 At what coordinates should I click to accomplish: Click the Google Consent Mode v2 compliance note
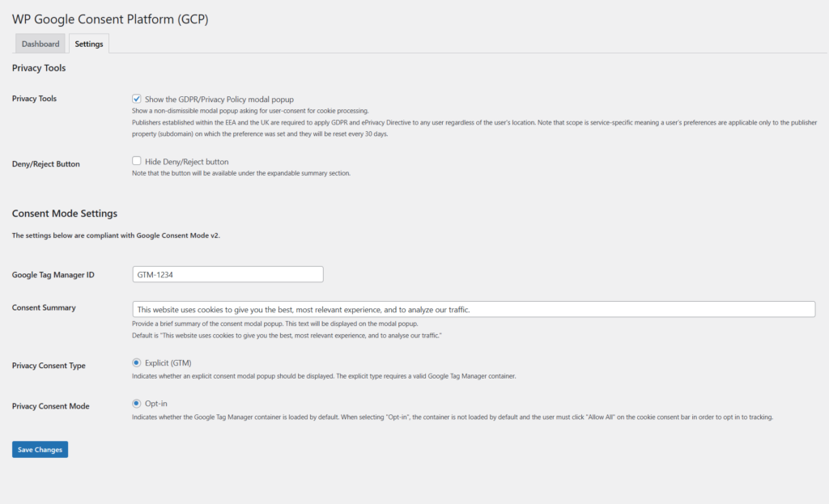pyautogui.click(x=116, y=235)
